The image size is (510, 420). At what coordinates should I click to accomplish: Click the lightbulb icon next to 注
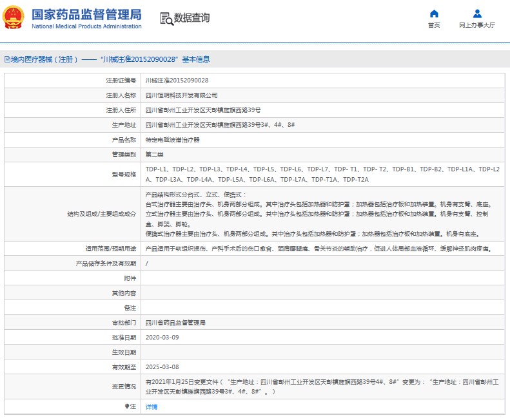click(x=127, y=406)
